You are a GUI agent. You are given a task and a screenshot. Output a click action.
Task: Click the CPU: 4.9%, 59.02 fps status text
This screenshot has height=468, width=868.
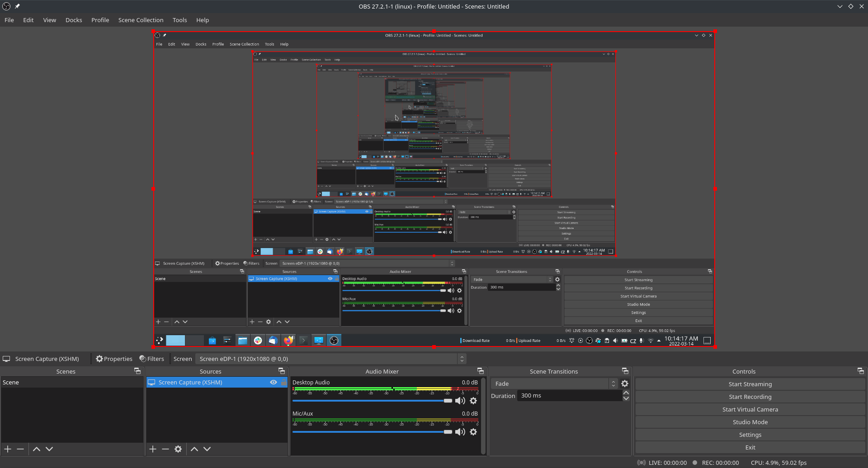(778, 463)
